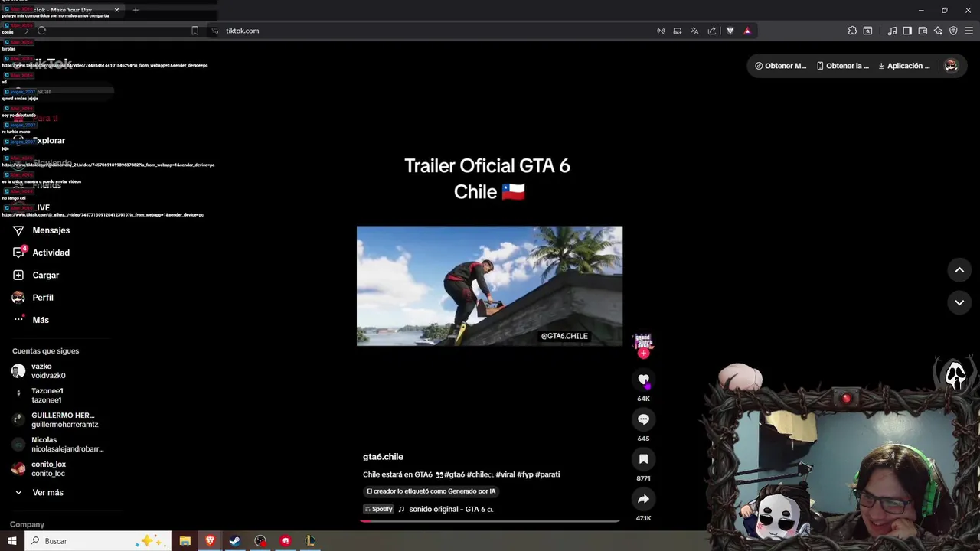Open OBS recording app from taskbar

(260, 541)
